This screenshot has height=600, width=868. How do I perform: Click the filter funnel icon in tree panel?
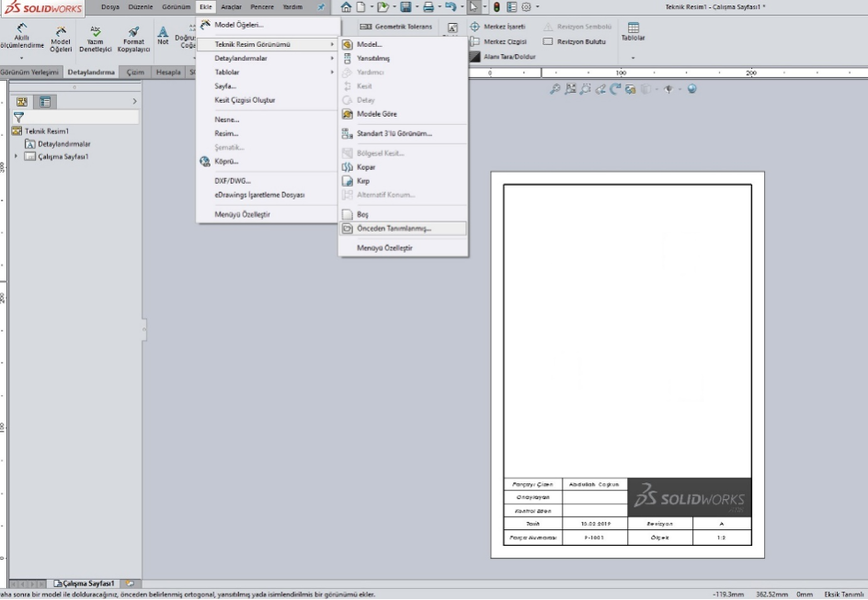[x=17, y=117]
